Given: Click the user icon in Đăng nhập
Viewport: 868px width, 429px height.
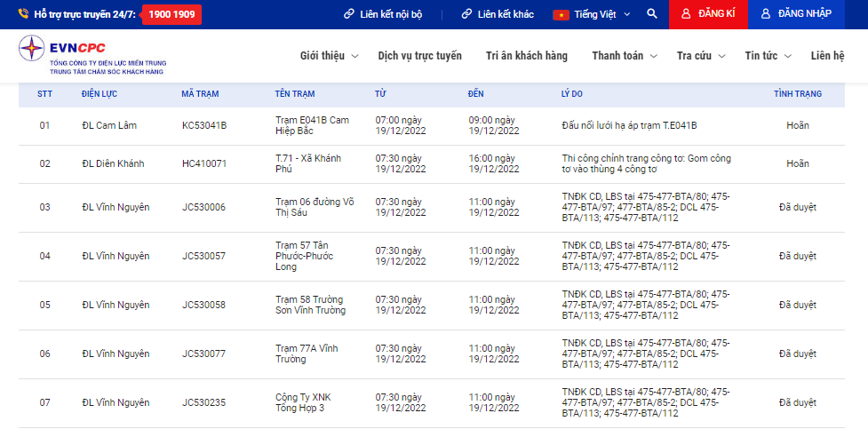Looking at the screenshot, I should [x=765, y=14].
